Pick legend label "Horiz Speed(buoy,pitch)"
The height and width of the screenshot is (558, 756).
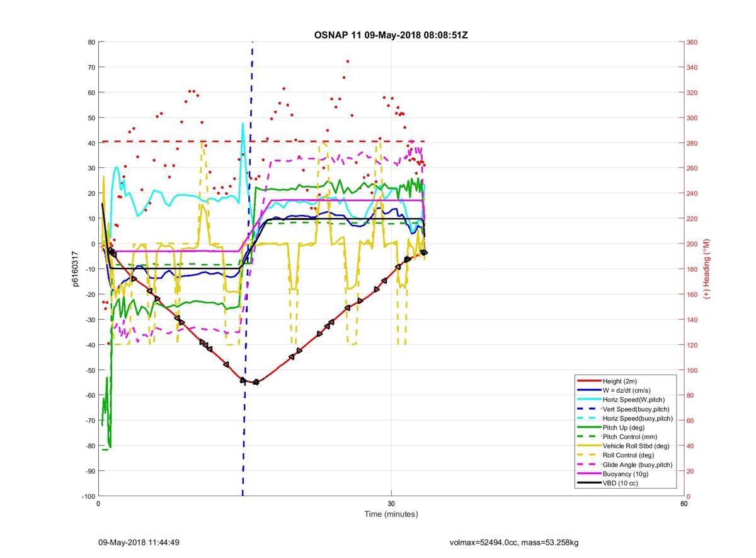638,418
